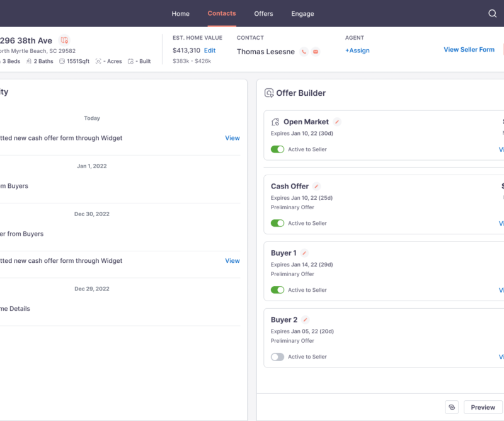Click the map pin icon beside the address
The width and height of the screenshot is (504, 421).
click(x=64, y=40)
